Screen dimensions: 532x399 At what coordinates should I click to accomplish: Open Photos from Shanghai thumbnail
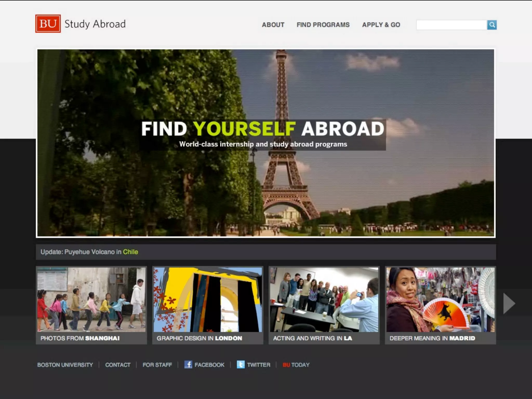pyautogui.click(x=91, y=300)
